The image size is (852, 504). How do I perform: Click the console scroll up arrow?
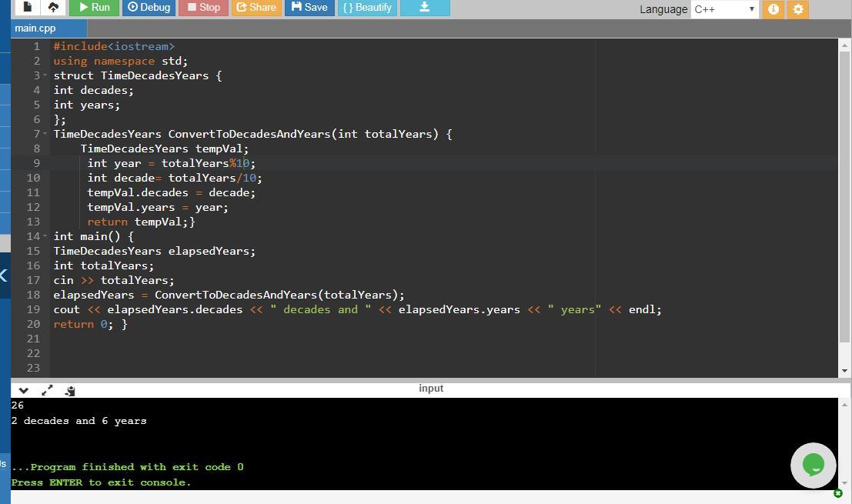(x=844, y=405)
